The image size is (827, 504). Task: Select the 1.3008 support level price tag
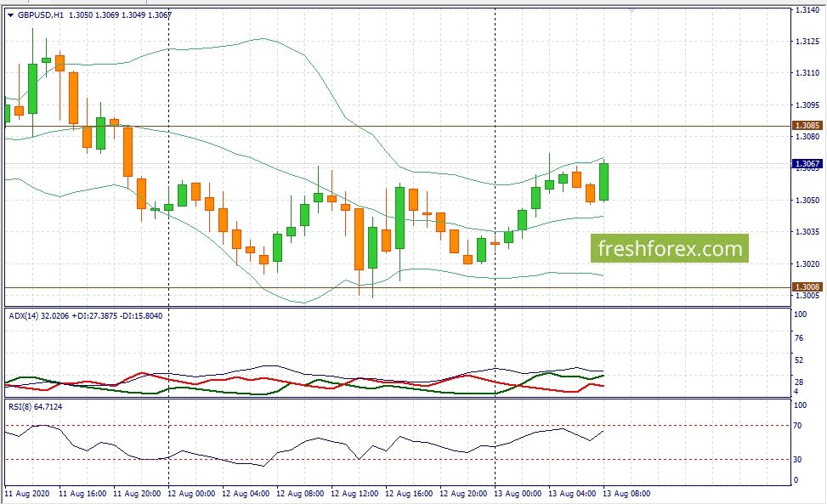tap(807, 286)
